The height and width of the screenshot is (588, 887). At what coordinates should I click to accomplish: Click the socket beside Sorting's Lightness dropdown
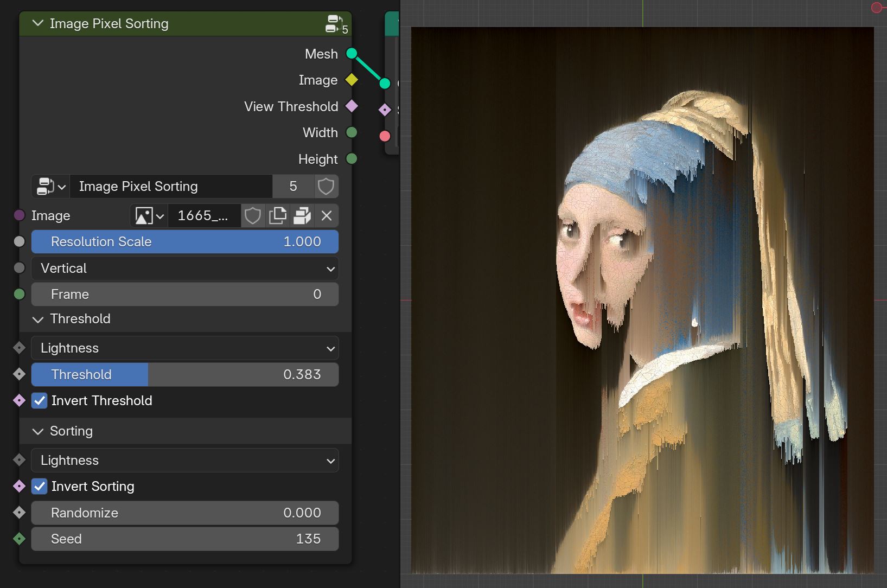tap(19, 460)
